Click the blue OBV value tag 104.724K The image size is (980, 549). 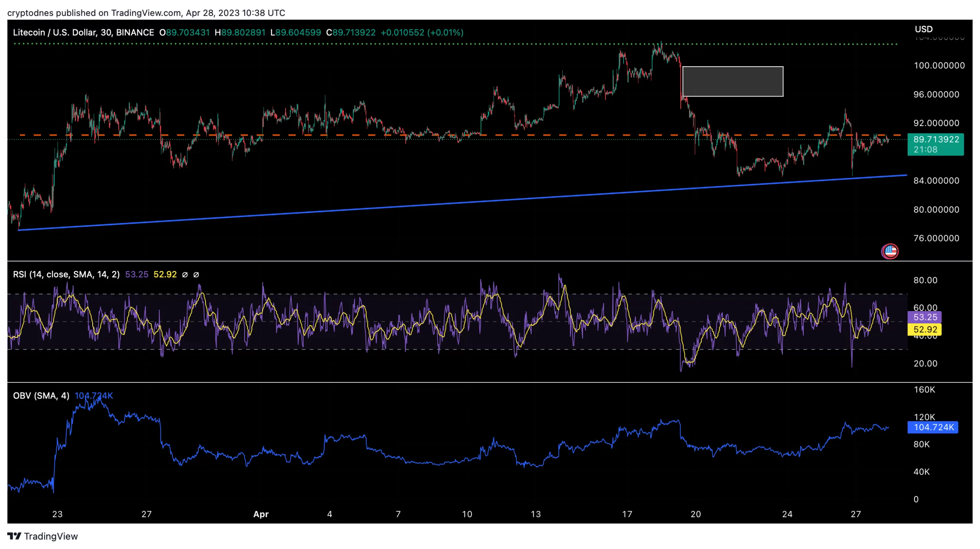(933, 427)
